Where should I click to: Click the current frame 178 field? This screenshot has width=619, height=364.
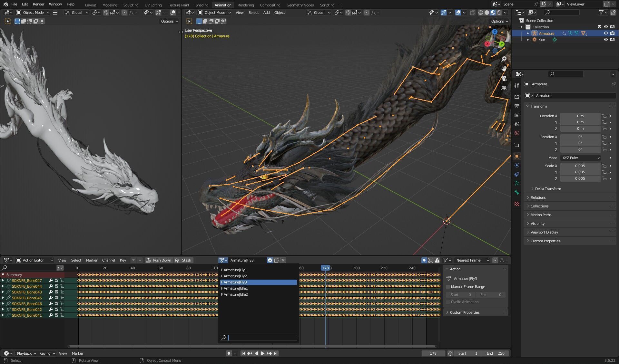[x=433, y=353]
